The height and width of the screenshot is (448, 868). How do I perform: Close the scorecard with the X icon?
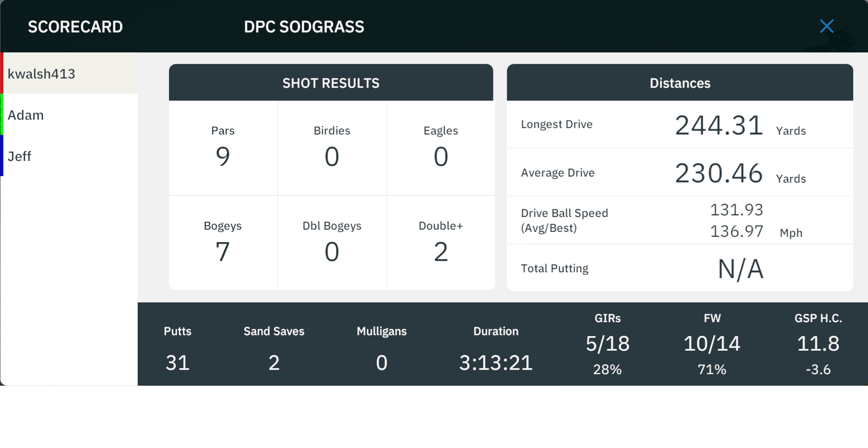point(826,26)
